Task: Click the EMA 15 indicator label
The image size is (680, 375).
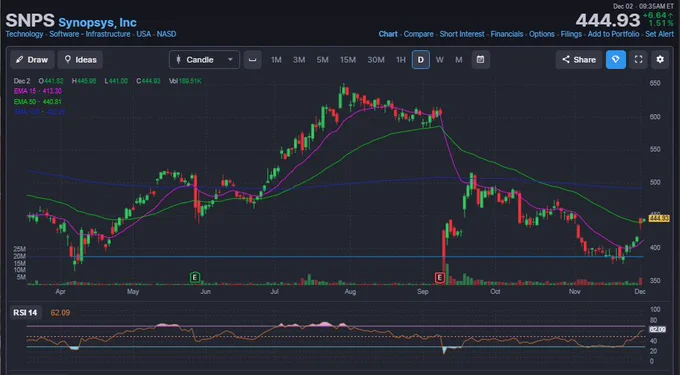Action: pos(38,91)
